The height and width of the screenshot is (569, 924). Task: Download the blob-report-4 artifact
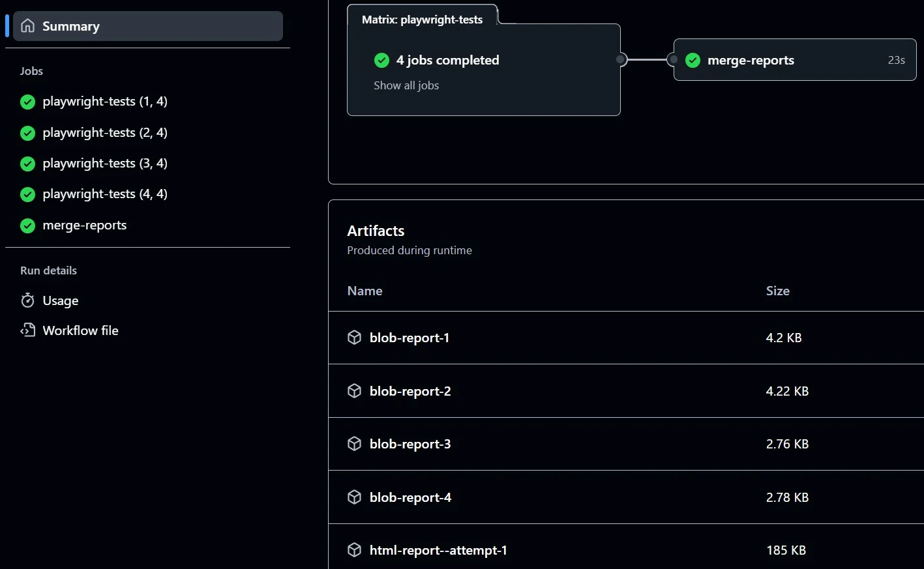point(410,497)
